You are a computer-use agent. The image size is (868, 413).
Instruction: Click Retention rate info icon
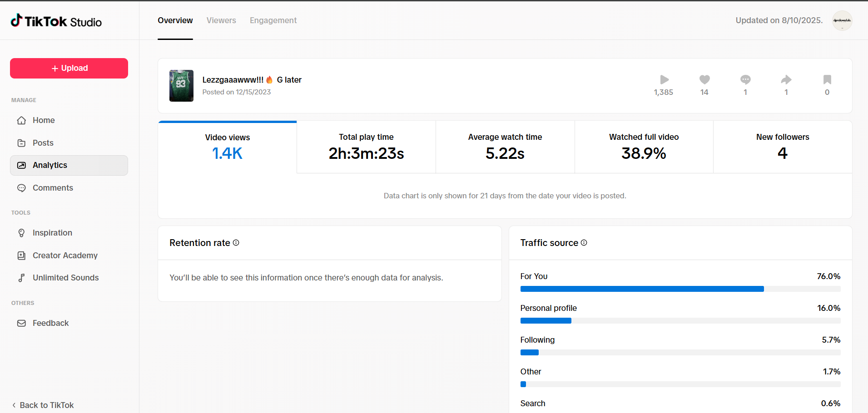tap(236, 243)
